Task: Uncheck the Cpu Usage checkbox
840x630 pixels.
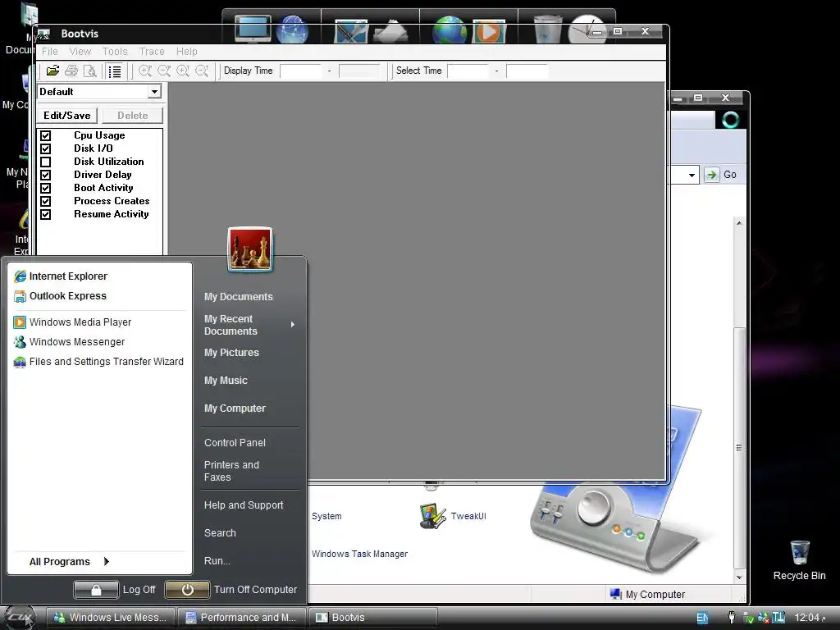Action: [x=46, y=135]
